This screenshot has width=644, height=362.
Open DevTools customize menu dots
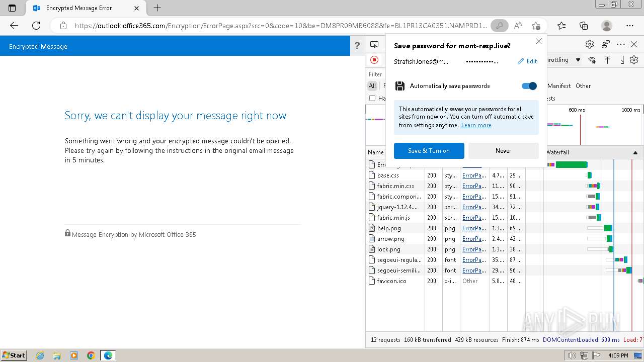621,44
